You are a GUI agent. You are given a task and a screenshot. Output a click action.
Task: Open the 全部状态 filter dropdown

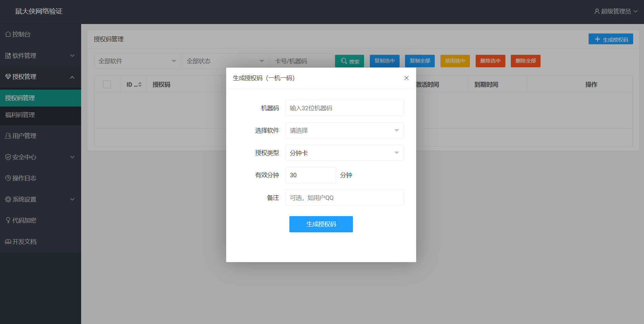[225, 61]
